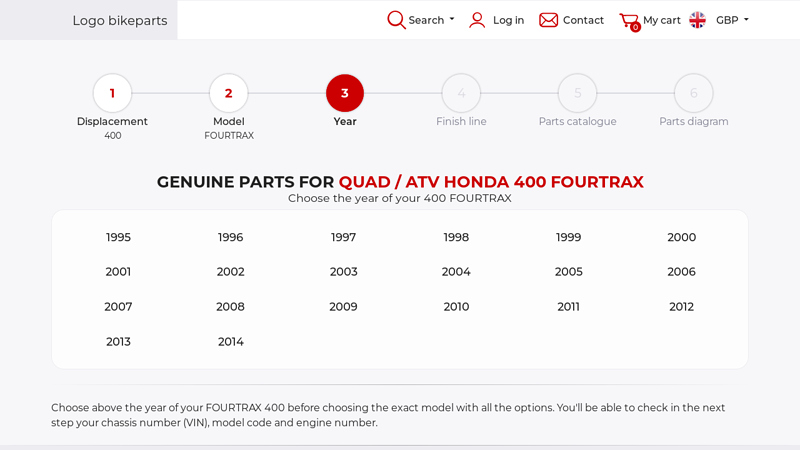Image resolution: width=800 pixels, height=450 pixels.
Task: Choose year 2001
Action: pos(118,272)
